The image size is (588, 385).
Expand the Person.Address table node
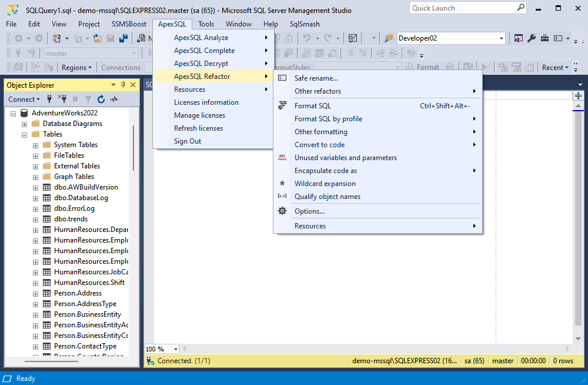pos(36,294)
